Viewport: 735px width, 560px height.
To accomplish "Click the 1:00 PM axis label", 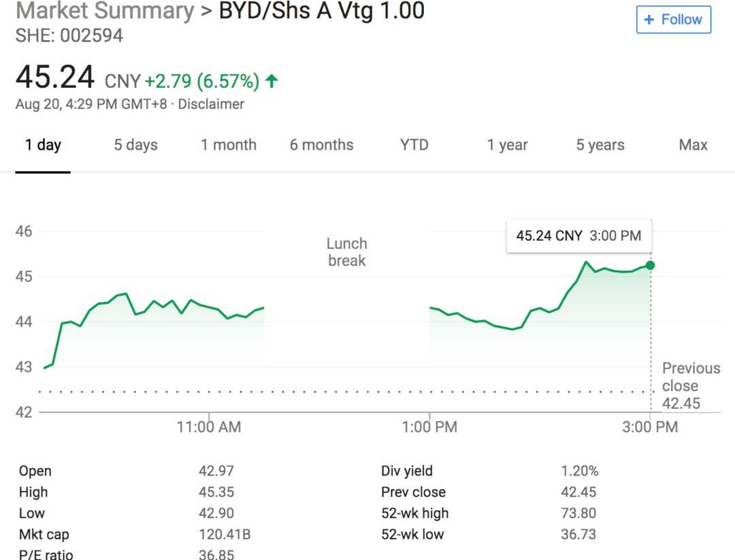I will 429,427.
